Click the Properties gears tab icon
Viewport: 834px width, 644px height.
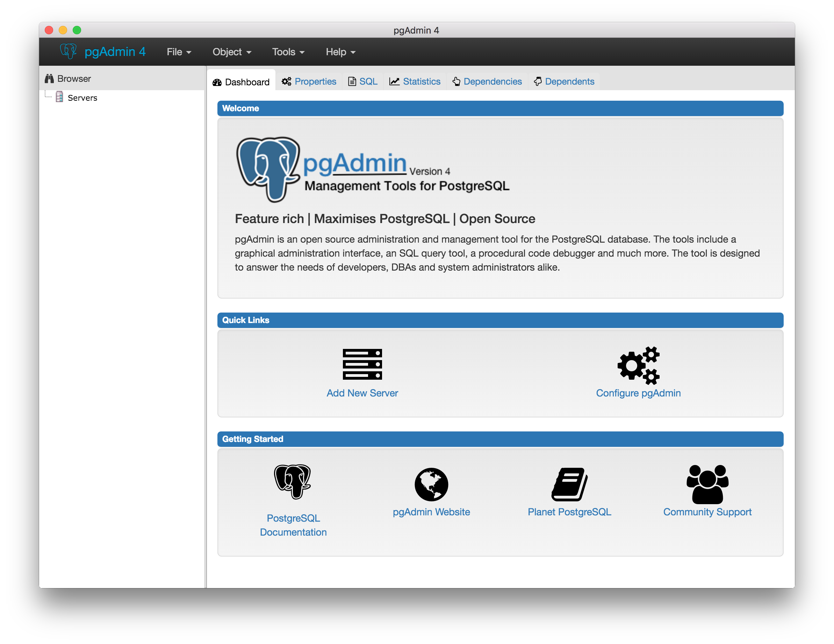pyautogui.click(x=286, y=81)
